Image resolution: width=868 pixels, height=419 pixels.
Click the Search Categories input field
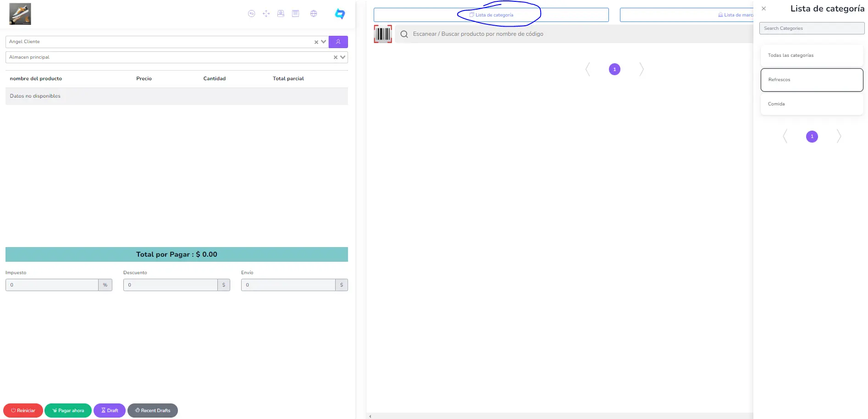[812, 28]
